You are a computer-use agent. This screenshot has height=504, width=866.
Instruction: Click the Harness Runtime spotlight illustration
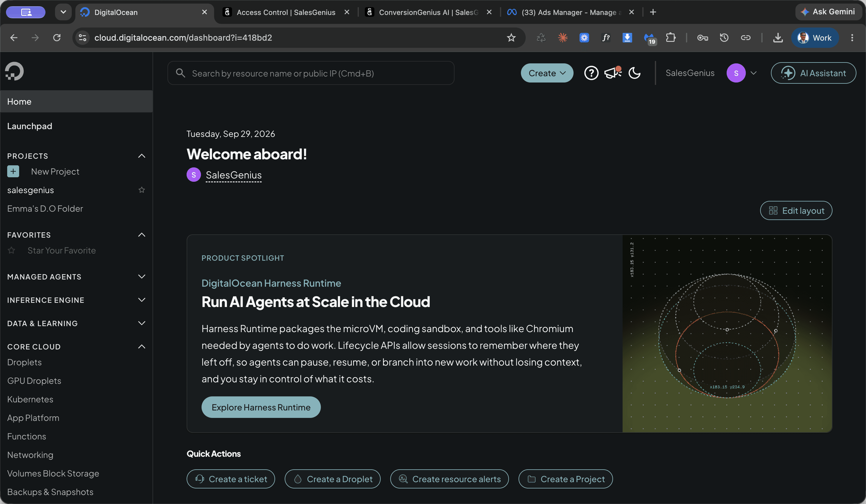pyautogui.click(x=727, y=333)
